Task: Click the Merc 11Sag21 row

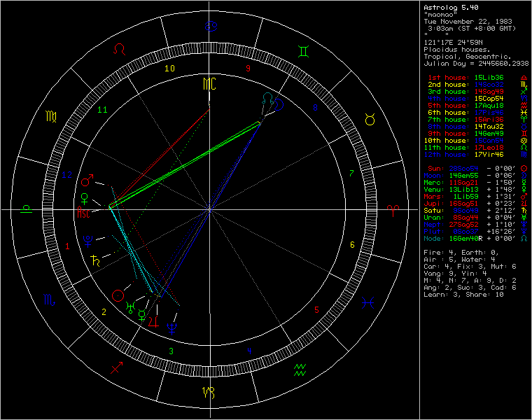Action: [x=475, y=183]
